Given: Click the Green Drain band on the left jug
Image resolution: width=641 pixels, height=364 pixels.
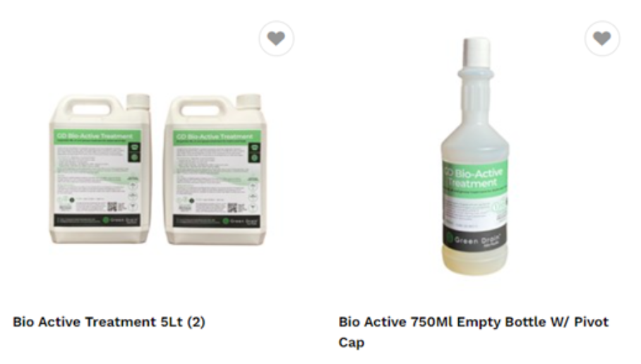Looking at the screenshot, I should click(x=97, y=220).
